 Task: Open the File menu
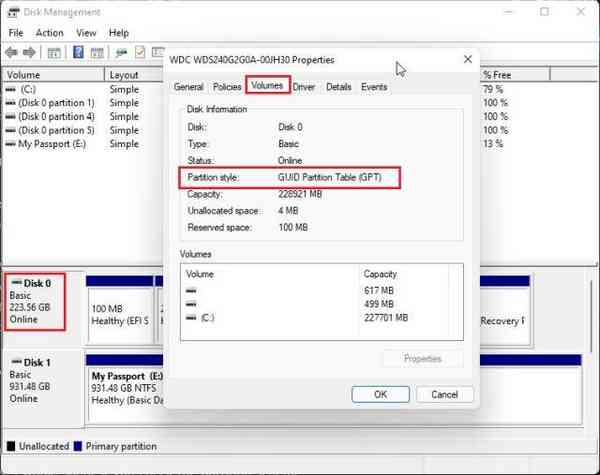click(16, 33)
